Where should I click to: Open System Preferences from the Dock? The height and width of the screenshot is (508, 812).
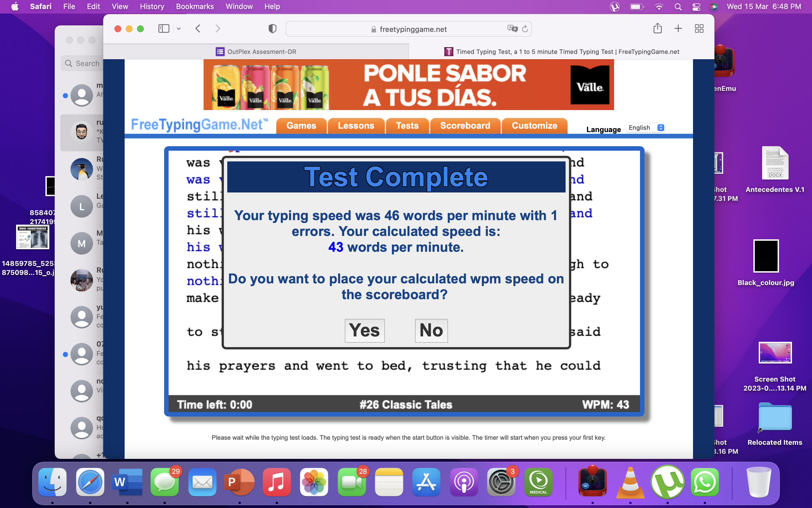point(501,482)
